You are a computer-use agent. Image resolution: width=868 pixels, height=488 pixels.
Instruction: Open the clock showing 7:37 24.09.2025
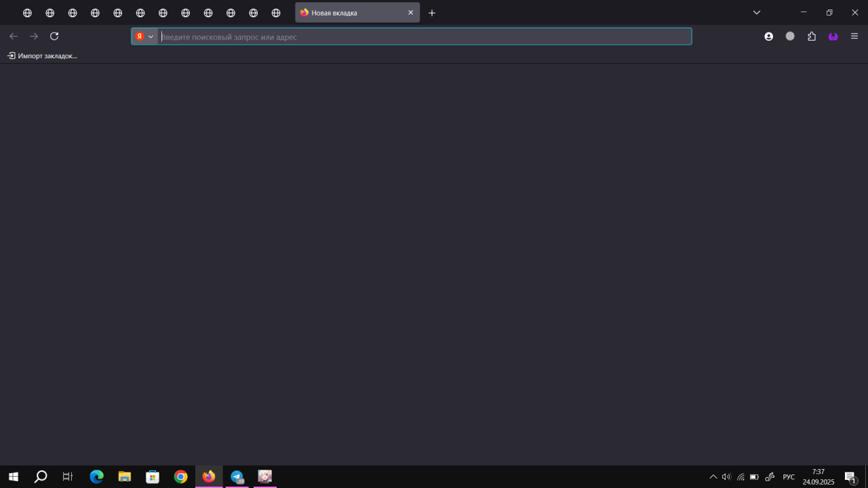point(818,476)
